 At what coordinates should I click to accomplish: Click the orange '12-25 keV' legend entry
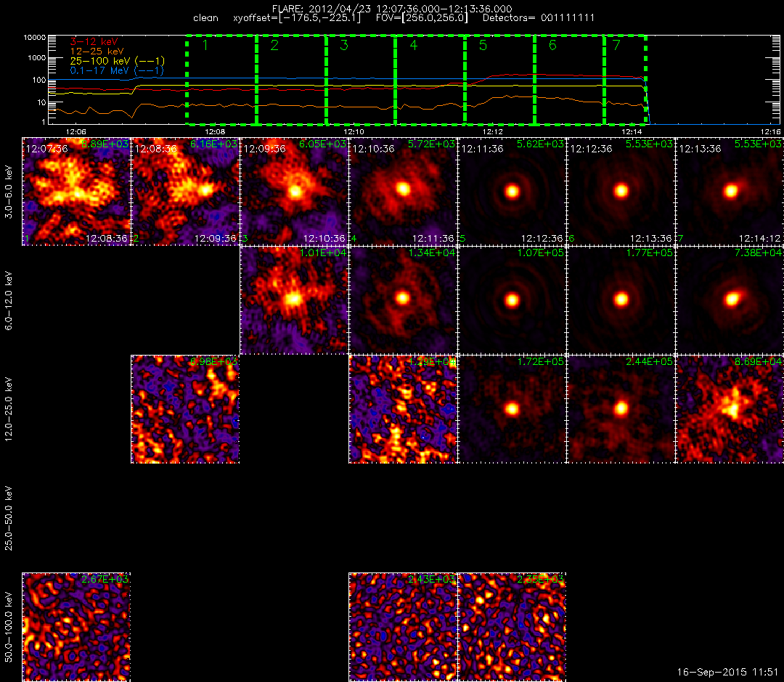(x=97, y=51)
